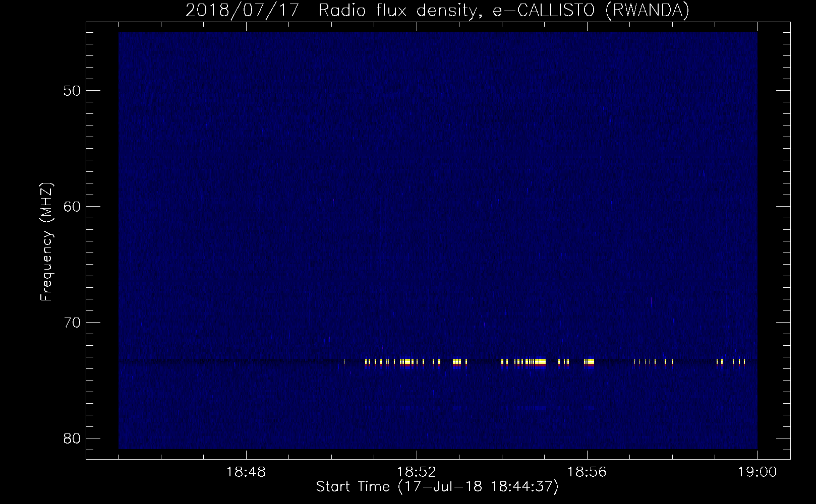Viewport: 816px width, 504px height.
Task: Select the 19:00 time tick label
Action: (x=757, y=473)
